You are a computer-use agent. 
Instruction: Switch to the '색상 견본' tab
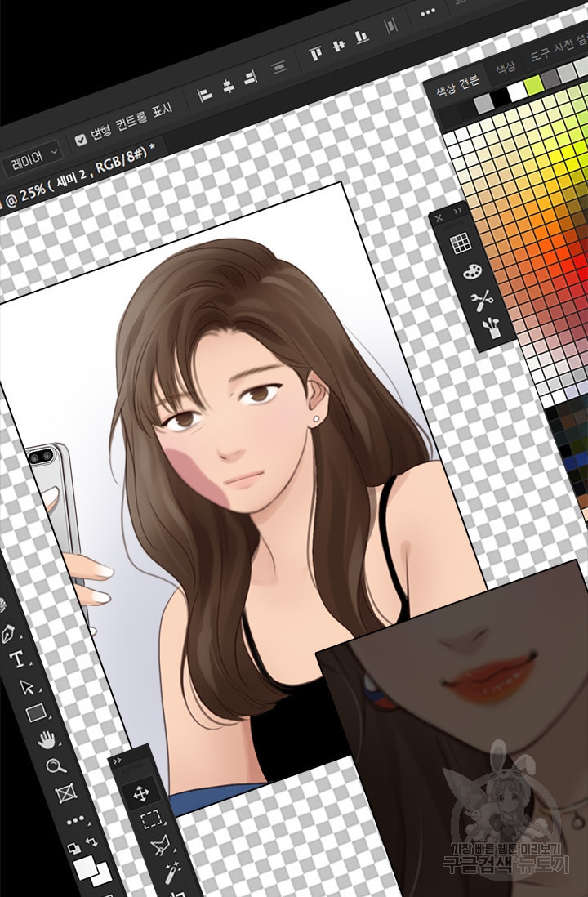coord(458,87)
